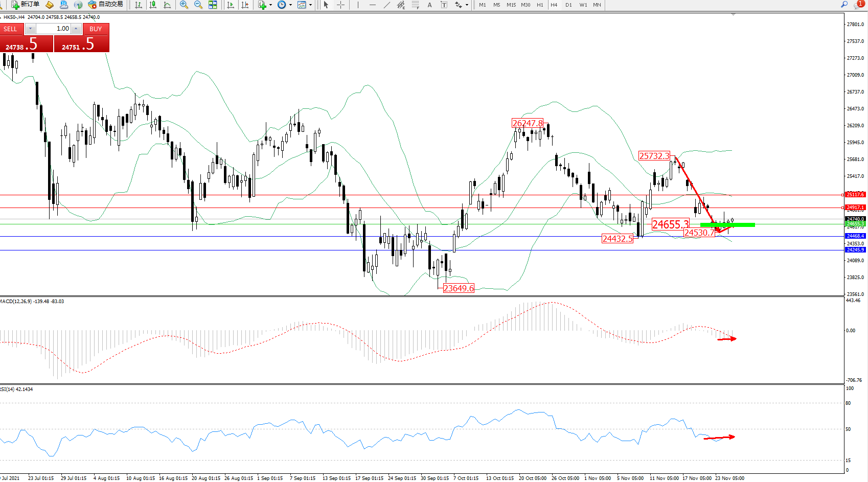This screenshot has height=482, width=868.
Task: Toggle AutoTrading (自动交易) on the toolbar
Action: tap(105, 5)
